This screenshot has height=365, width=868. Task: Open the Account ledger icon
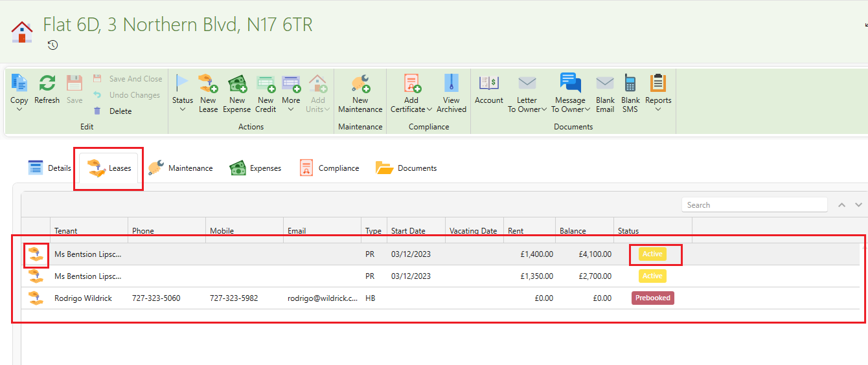(x=488, y=83)
